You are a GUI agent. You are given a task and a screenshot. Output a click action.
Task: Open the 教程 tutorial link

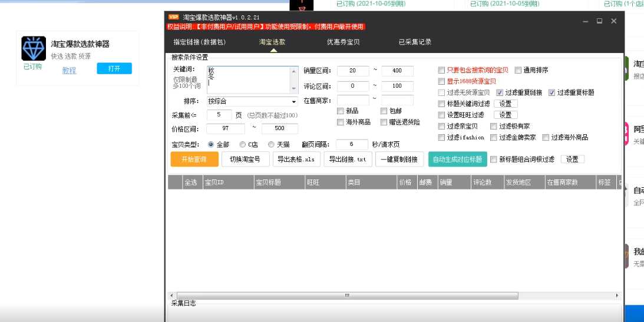coord(69,71)
